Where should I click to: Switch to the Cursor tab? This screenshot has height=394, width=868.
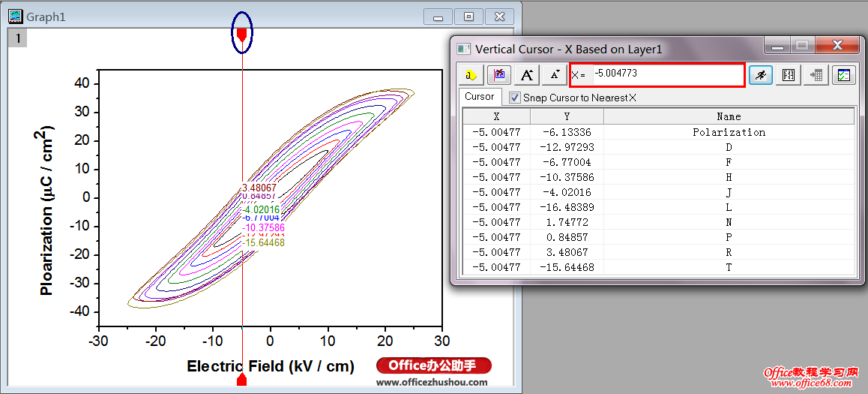(x=479, y=97)
